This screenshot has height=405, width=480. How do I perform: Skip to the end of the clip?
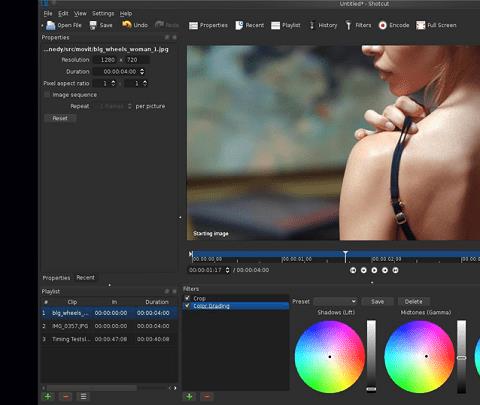395,270
